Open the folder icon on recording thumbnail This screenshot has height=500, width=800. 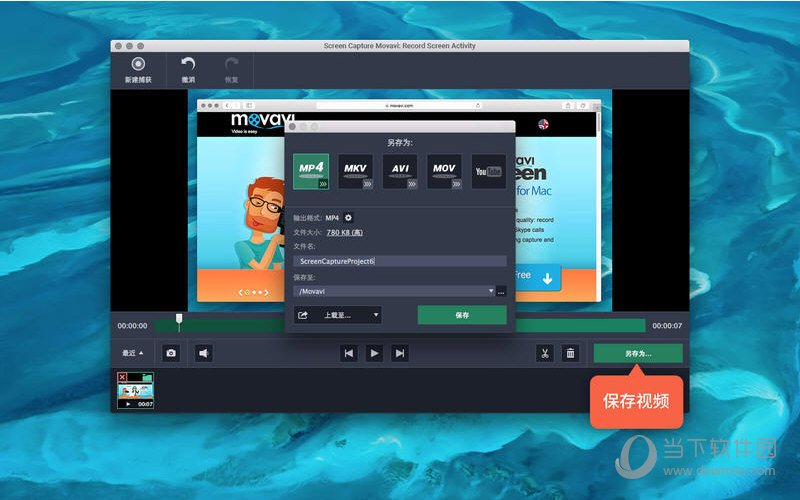click(147, 378)
